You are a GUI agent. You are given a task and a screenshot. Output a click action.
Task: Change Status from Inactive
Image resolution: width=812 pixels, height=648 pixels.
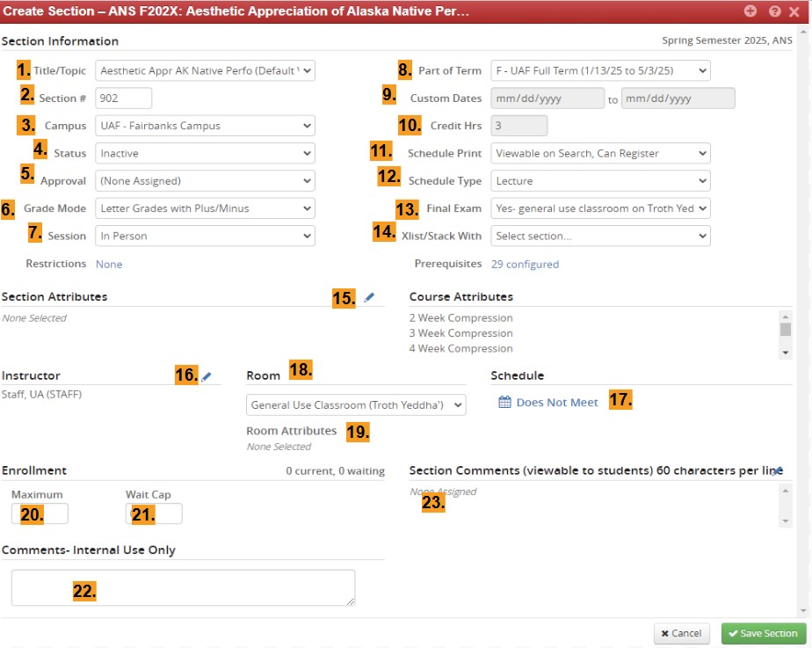pyautogui.click(x=205, y=153)
